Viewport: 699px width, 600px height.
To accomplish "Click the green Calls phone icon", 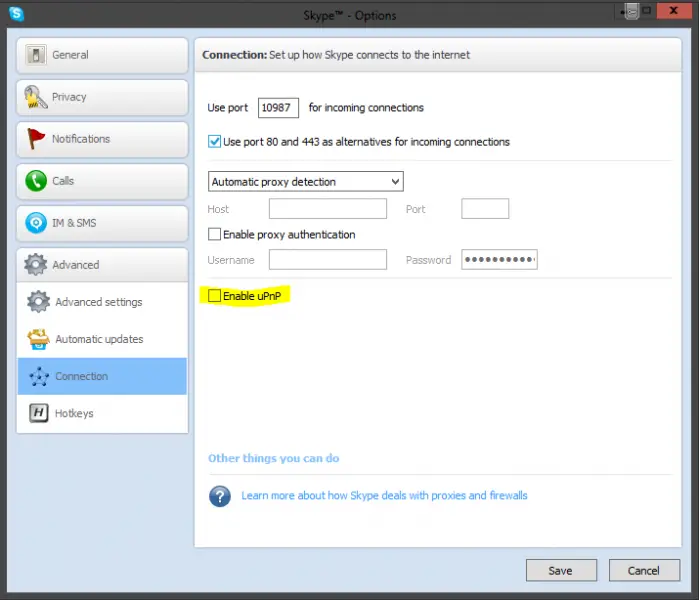I will tap(36, 181).
